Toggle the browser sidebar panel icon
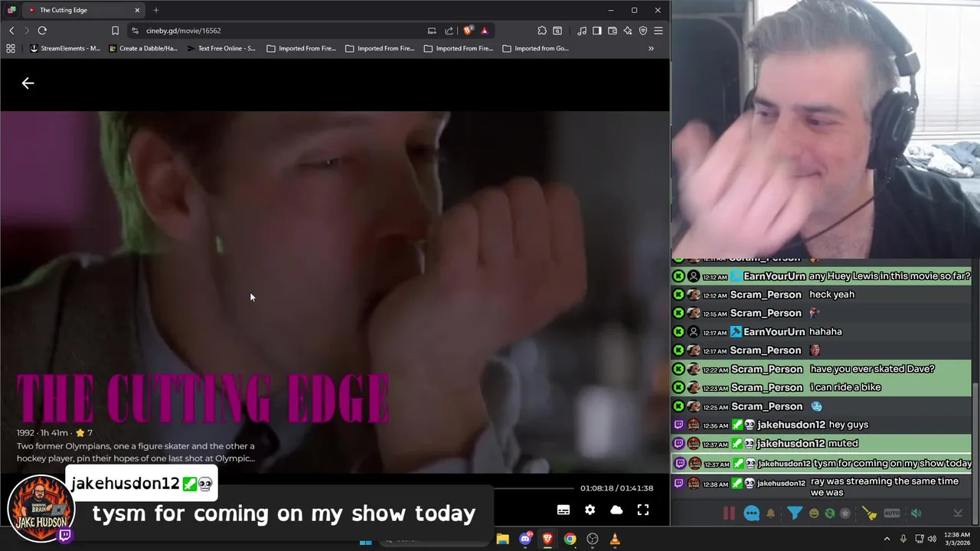The width and height of the screenshot is (980, 551). pyautogui.click(x=597, y=31)
